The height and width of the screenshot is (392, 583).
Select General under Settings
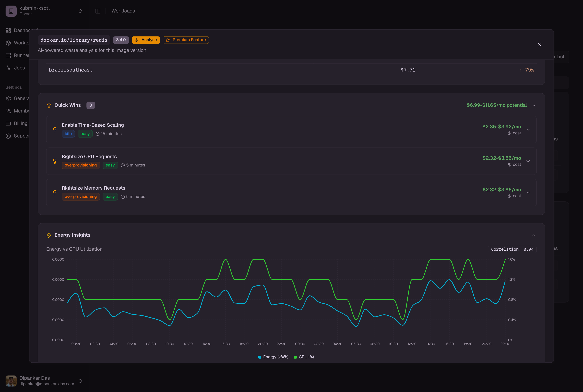(8, 98)
